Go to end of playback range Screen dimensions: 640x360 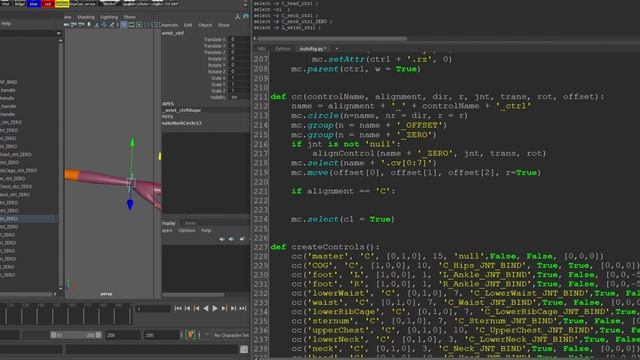pos(243,308)
